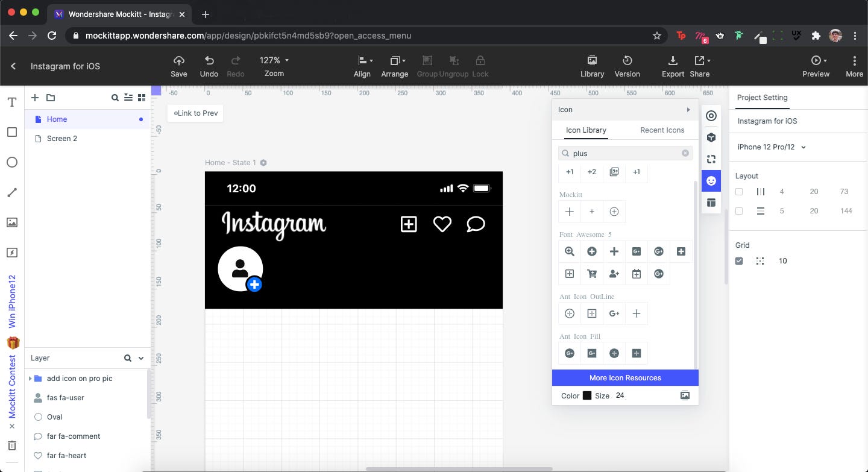The width and height of the screenshot is (868, 472).
Task: Open the iPhone 12 Pro/12 device dropdown
Action: (x=772, y=147)
